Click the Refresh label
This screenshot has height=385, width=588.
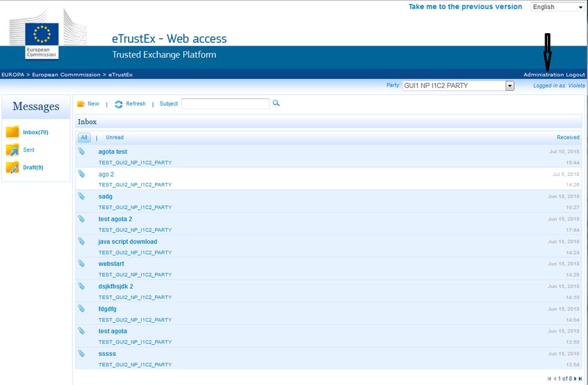coord(136,104)
